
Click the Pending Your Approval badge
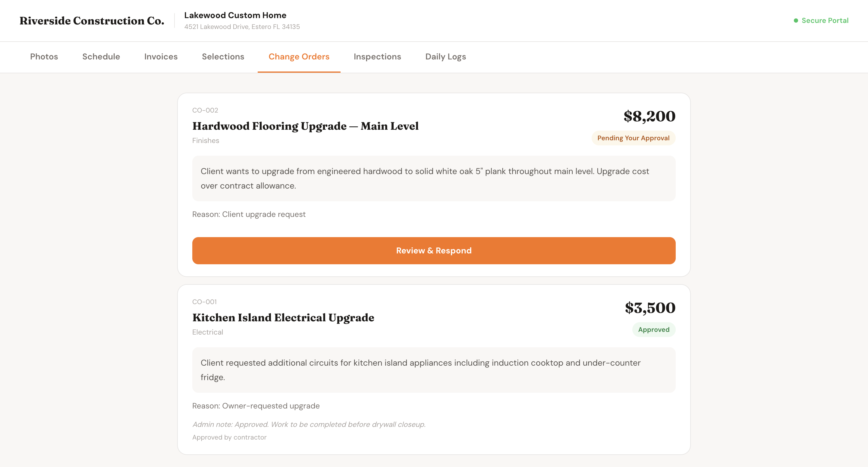(x=633, y=138)
